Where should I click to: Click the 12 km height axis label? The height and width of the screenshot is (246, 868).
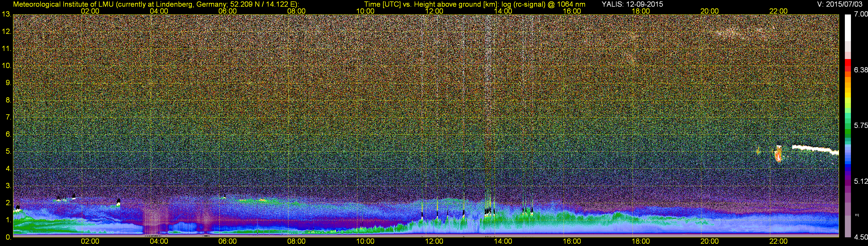click(x=6, y=32)
